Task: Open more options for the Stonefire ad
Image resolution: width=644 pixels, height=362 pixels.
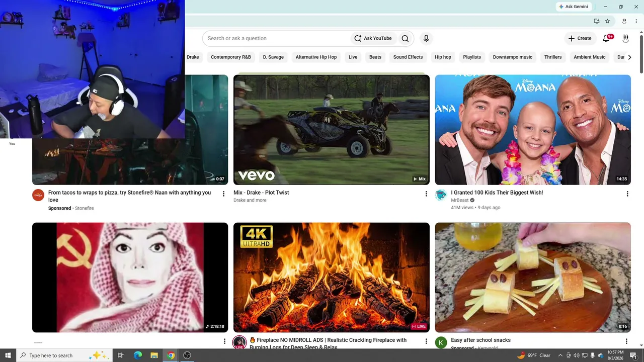Action: coord(224,194)
